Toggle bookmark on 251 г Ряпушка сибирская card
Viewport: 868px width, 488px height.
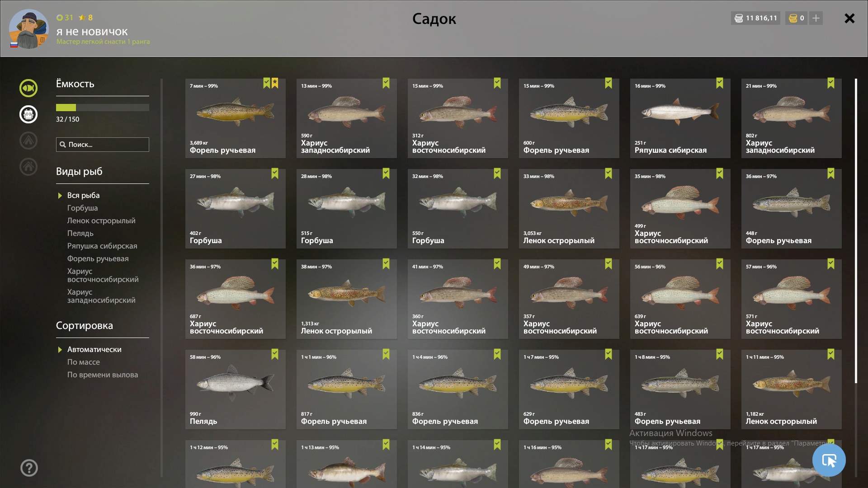click(720, 83)
